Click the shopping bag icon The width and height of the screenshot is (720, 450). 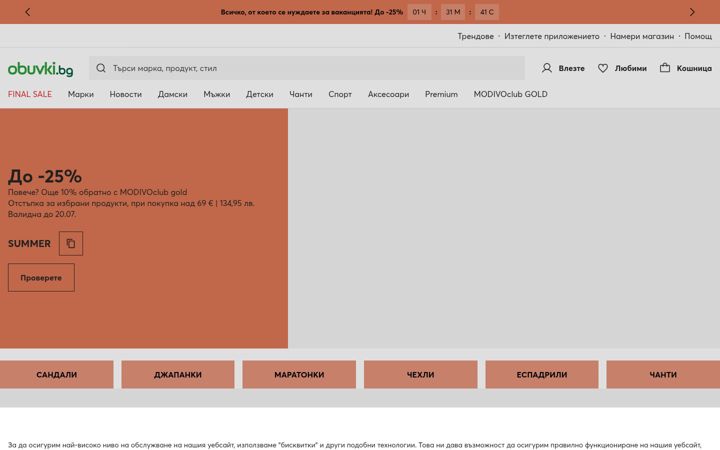(x=665, y=68)
